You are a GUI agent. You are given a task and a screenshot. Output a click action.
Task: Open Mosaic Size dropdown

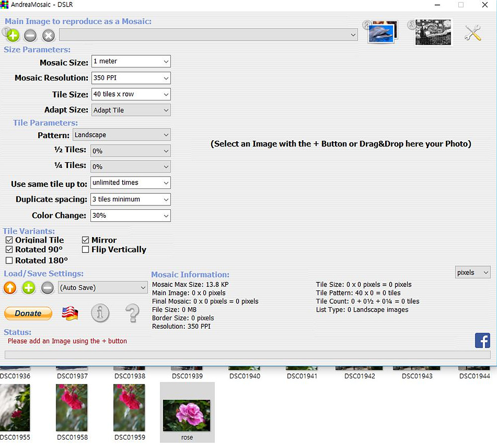pos(131,61)
